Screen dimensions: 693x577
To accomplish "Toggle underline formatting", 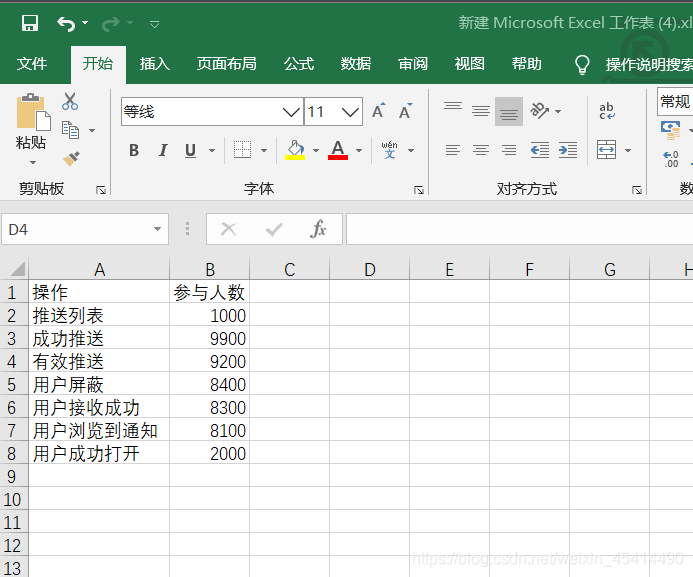I will 190,151.
